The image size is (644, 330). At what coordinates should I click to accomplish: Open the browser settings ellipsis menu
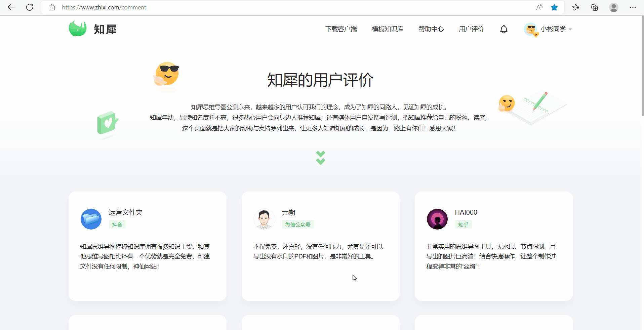tap(633, 7)
